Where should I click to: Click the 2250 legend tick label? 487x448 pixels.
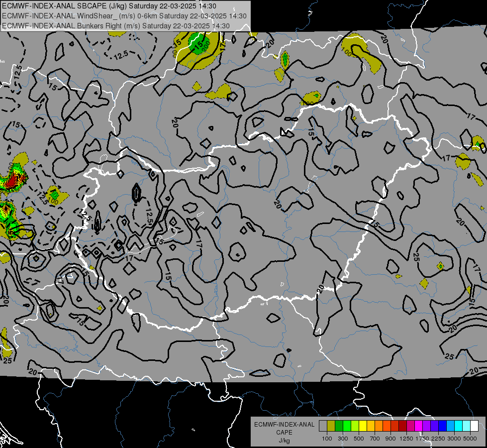439,439
